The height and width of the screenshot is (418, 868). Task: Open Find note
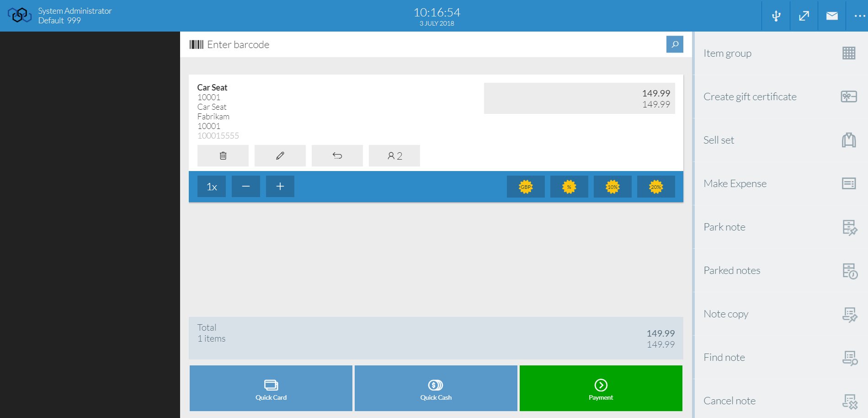click(781, 358)
